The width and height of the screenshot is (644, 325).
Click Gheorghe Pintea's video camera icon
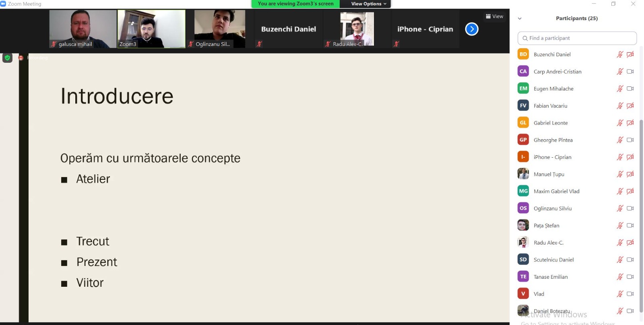pos(630,140)
